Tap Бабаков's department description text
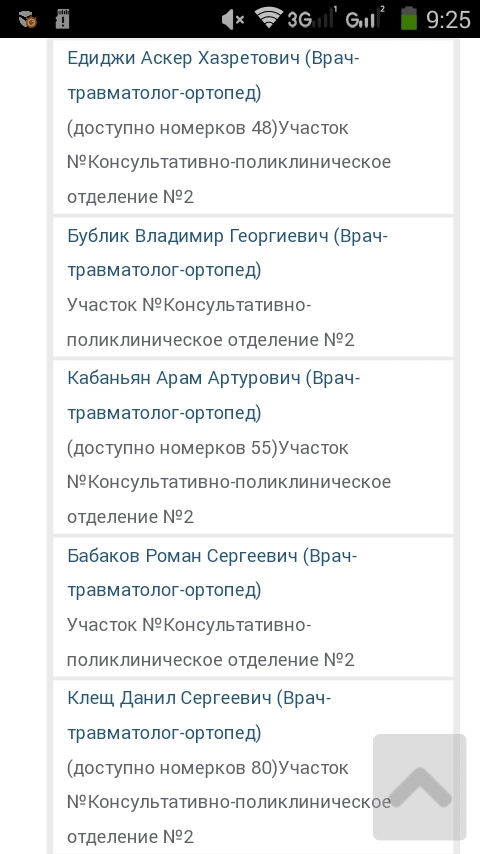The image size is (480, 854). [x=211, y=642]
